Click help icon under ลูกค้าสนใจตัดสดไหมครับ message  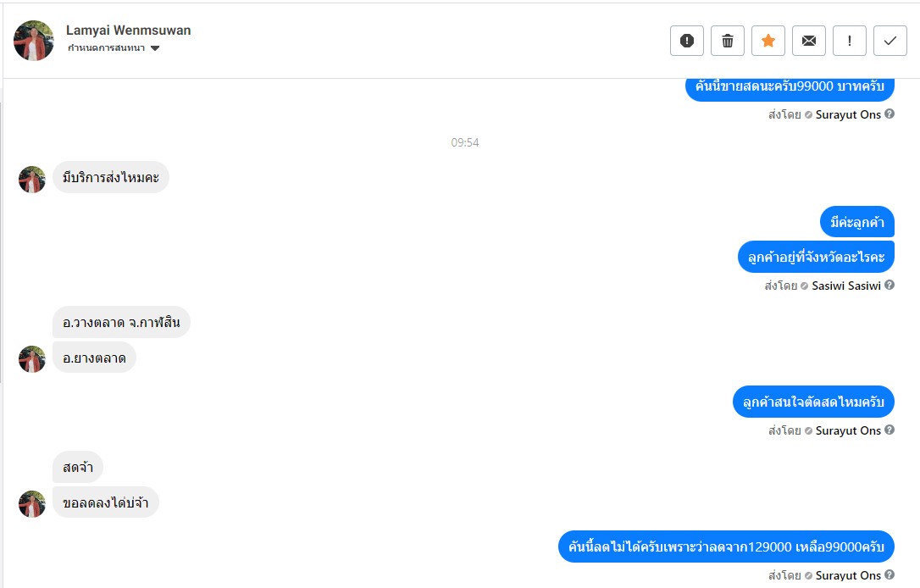[x=890, y=430]
